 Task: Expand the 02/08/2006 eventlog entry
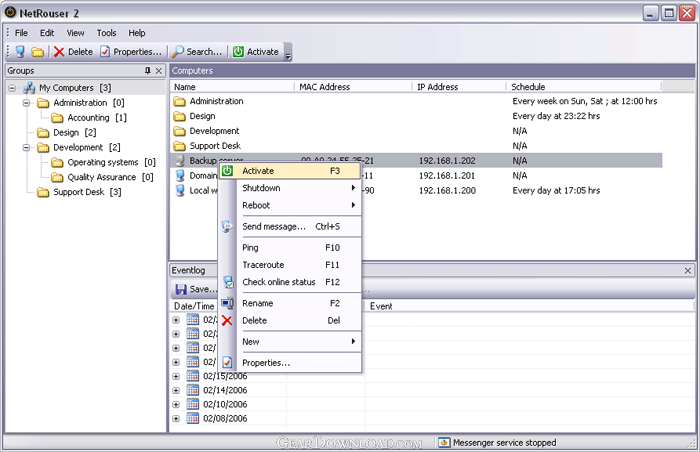pos(176,419)
